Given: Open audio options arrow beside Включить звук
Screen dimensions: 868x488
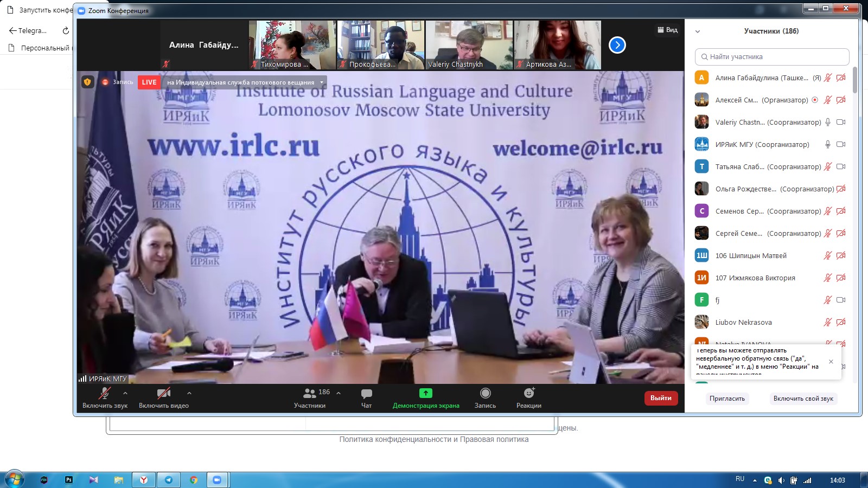Looking at the screenshot, I should 125,393.
